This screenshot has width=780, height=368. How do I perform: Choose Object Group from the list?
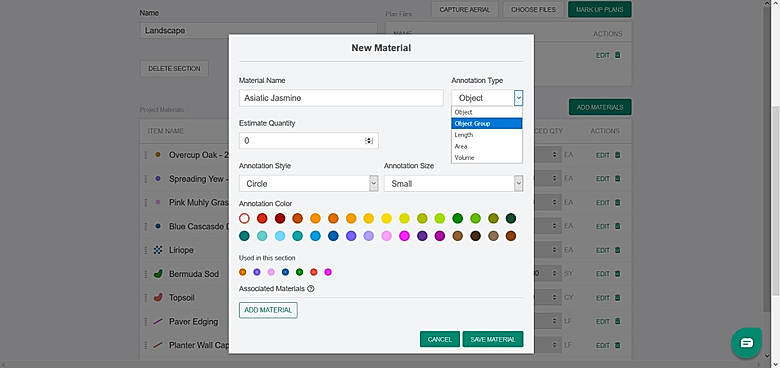tap(487, 123)
